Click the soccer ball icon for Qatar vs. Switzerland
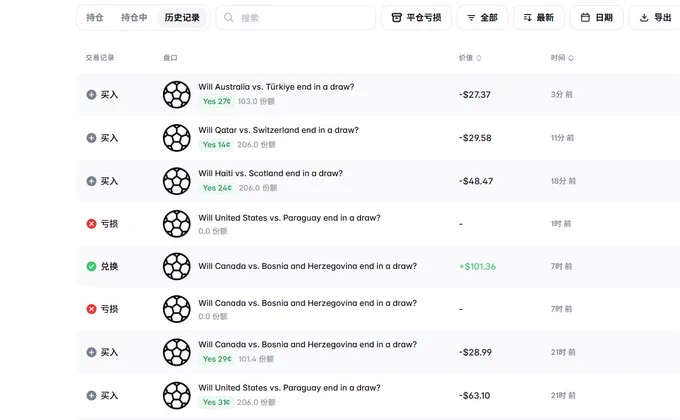This screenshot has width=680, height=420. tap(177, 138)
